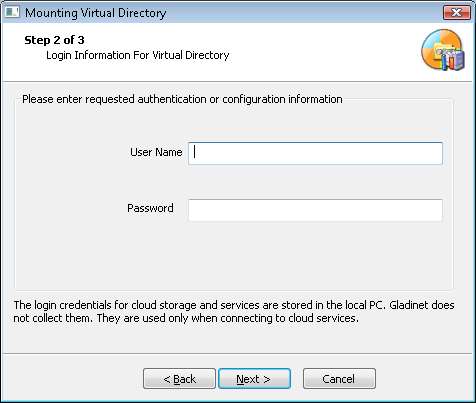Click the Password label text

click(x=150, y=208)
